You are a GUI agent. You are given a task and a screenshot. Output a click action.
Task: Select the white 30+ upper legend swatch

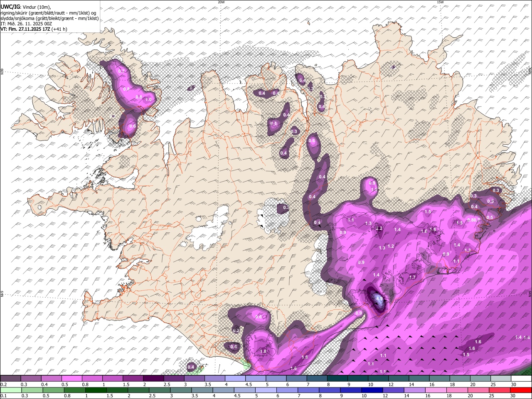click(x=521, y=379)
